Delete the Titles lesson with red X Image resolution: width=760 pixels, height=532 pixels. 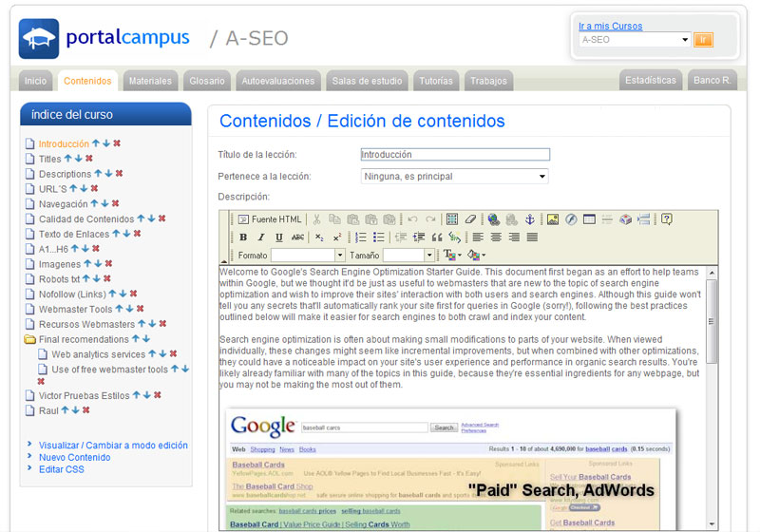89,159
